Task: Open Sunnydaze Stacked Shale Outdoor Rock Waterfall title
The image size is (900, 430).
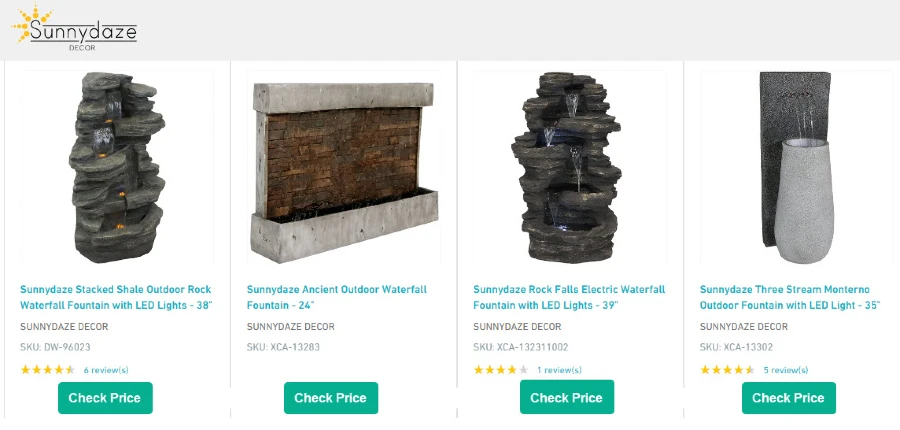Action: tap(116, 297)
